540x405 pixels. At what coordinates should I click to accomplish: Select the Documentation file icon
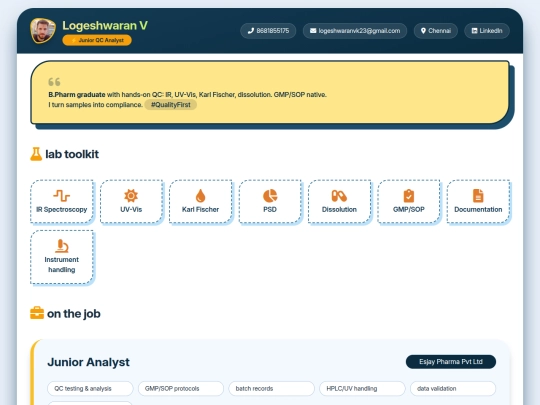478,196
